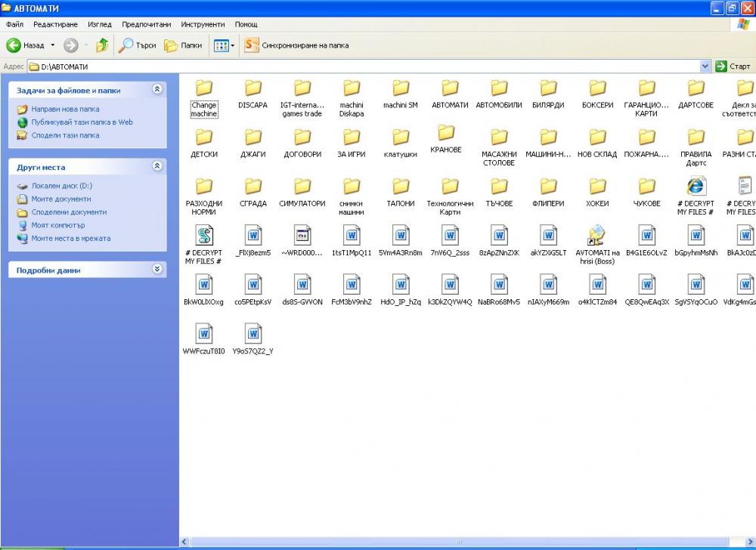This screenshot has height=550, width=756.
Task: Open the Помощ menu
Action: coord(246,24)
